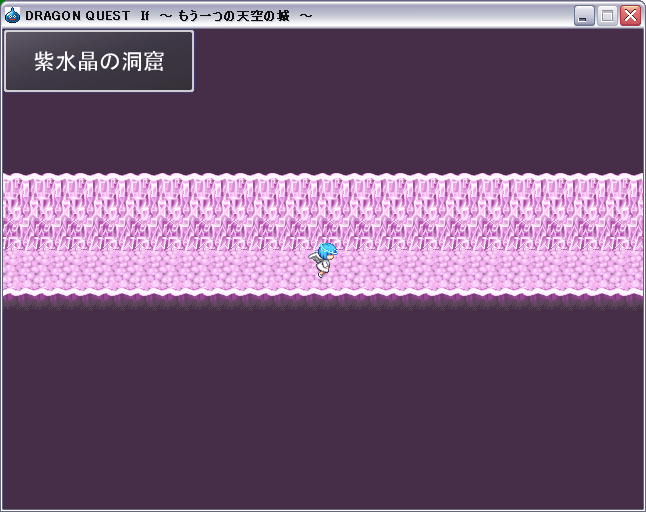Click the 紫水晶の洞窟 location name box
The width and height of the screenshot is (646, 512).
point(99,61)
